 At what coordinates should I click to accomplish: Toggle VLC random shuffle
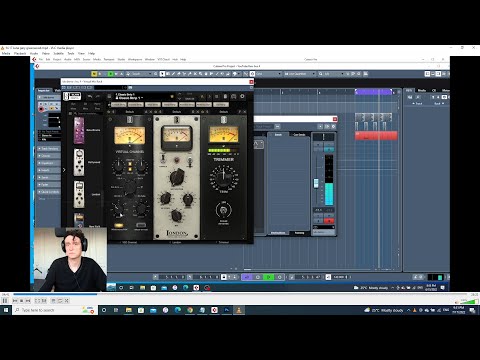point(67,301)
